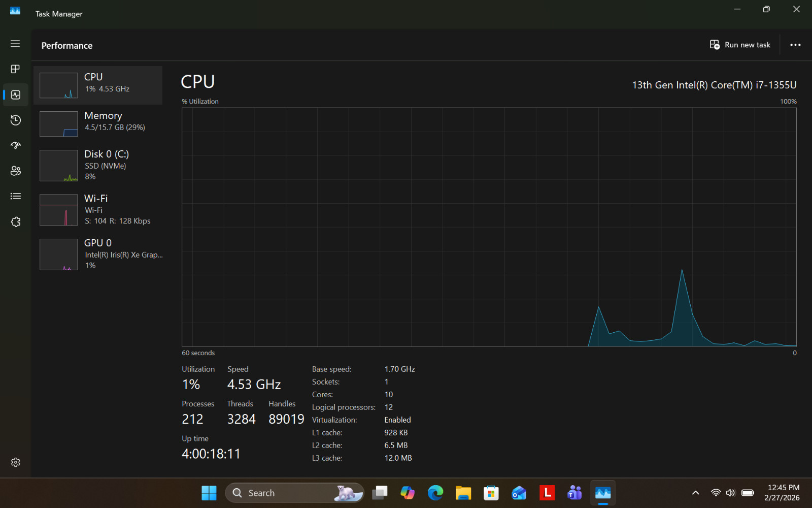Click the 4.53 GHz speed value
812x508 pixels.
tap(254, 385)
